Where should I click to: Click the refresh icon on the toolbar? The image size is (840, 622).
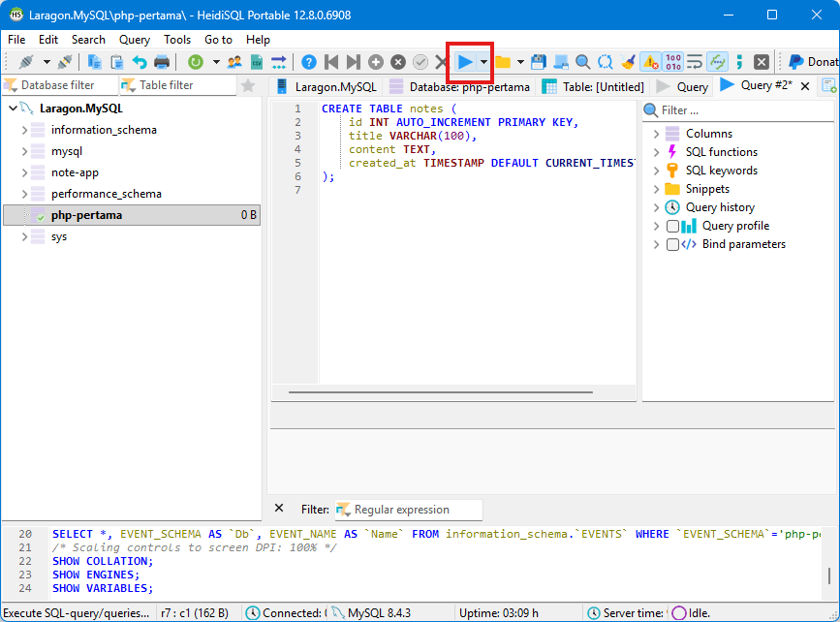[194, 61]
